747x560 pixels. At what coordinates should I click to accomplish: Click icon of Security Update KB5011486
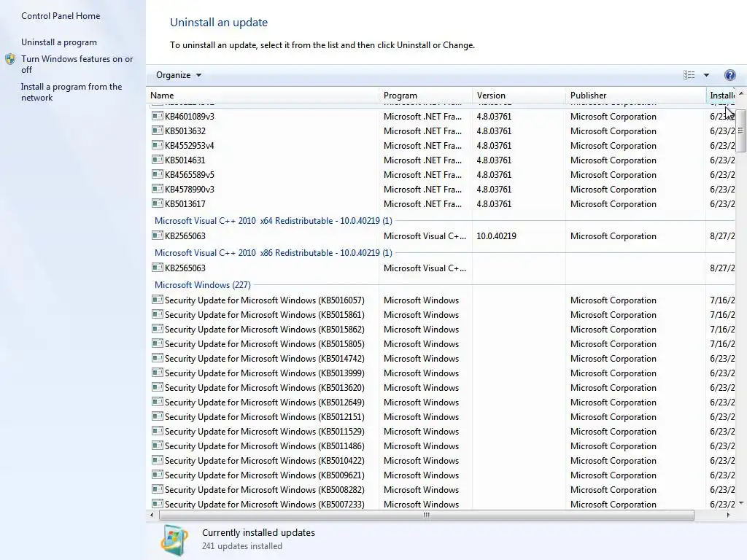click(158, 446)
